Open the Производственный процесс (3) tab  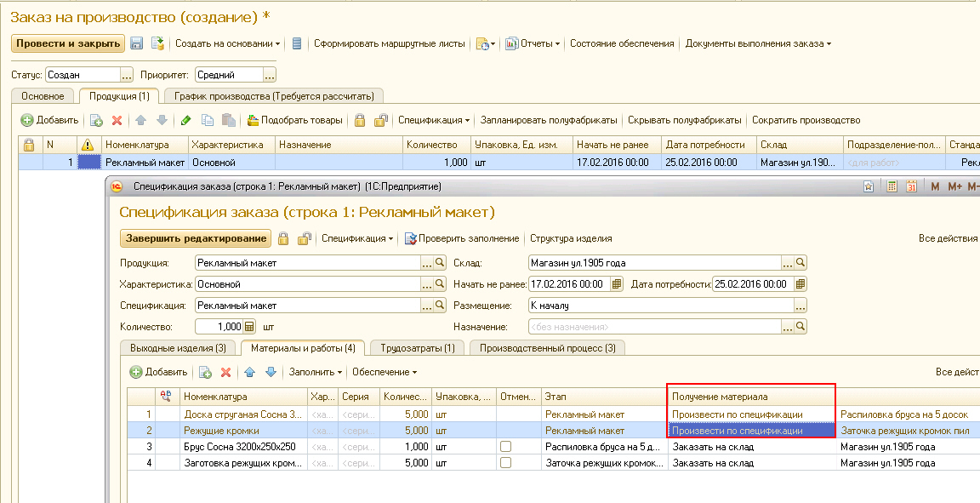tap(548, 348)
